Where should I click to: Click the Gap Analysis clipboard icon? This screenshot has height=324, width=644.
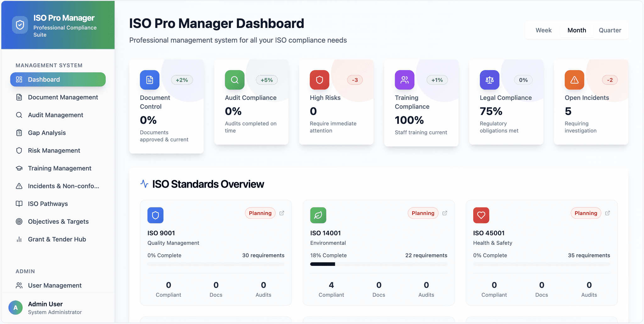coord(19,133)
